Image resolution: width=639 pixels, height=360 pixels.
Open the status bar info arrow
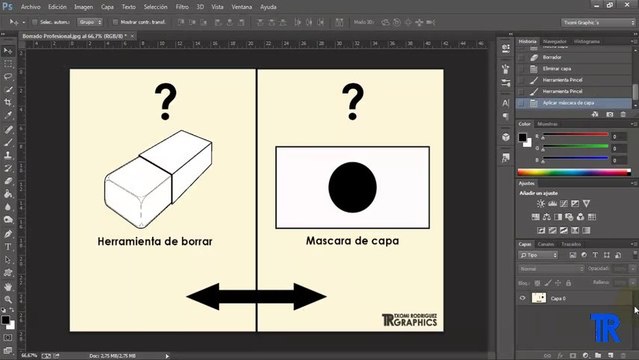(167, 356)
